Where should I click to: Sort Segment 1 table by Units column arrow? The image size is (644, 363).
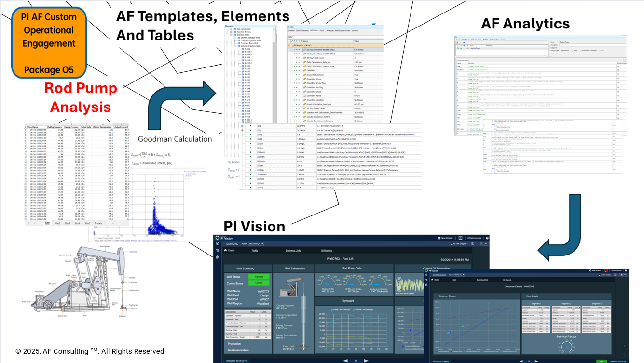click(x=549, y=308)
